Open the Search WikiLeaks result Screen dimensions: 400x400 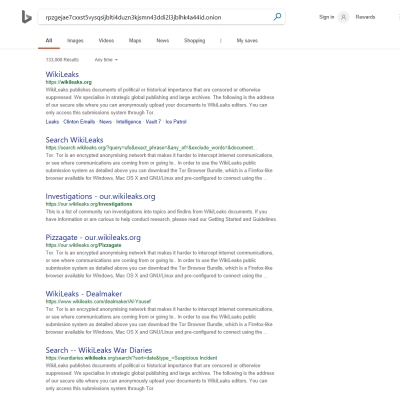74,140
